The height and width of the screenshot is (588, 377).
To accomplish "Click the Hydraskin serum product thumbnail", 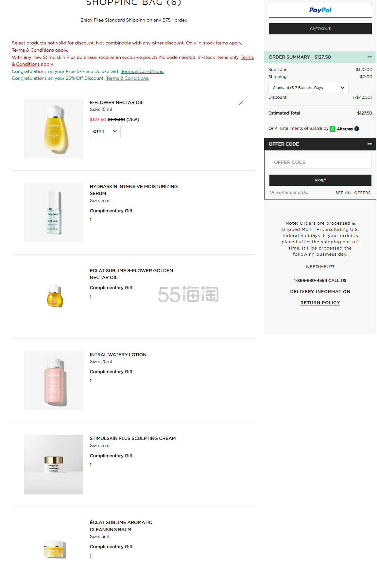I will [x=54, y=213].
